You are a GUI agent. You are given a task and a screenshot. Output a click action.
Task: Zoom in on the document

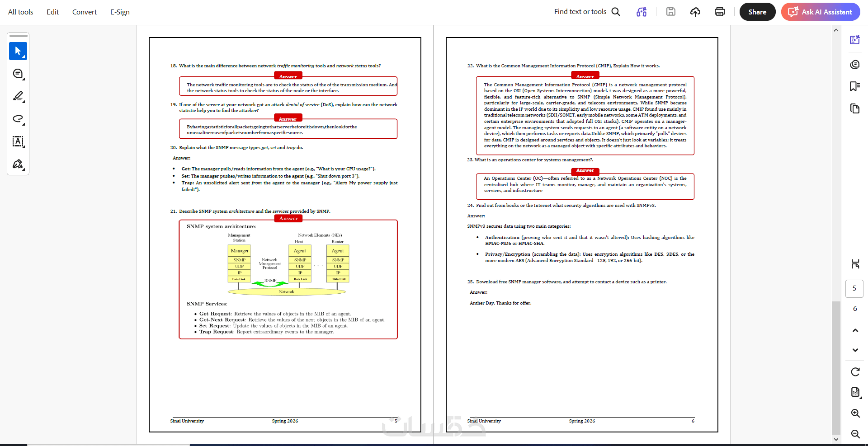pyautogui.click(x=855, y=413)
